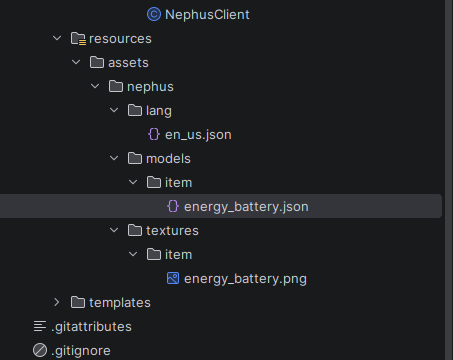
Task: Collapse the textures folder chevron
Action: (114, 230)
